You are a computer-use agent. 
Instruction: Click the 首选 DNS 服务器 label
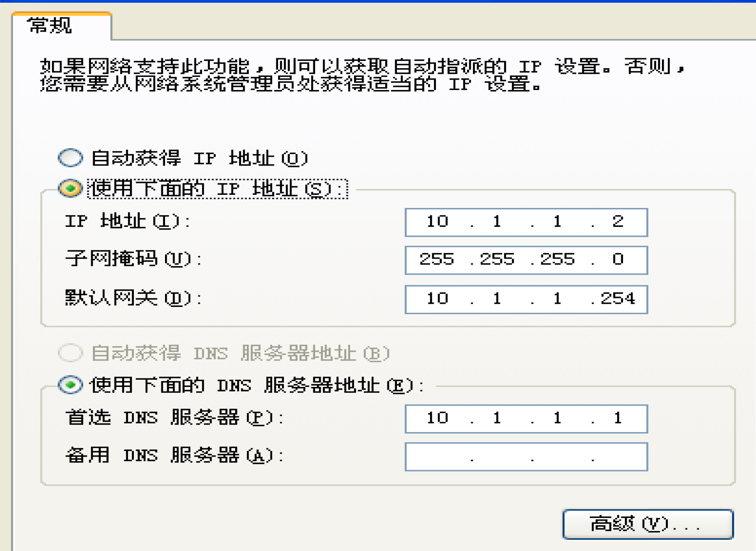point(175,418)
